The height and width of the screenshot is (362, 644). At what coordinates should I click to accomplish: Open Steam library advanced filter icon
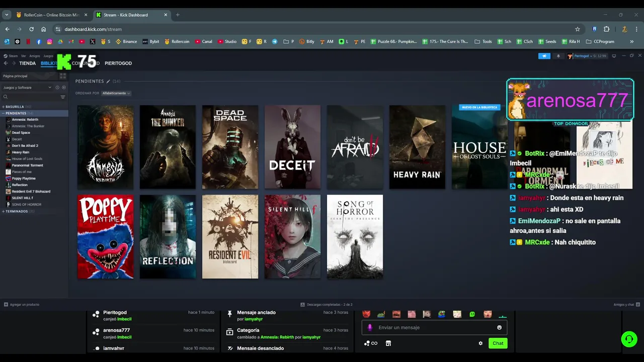click(x=63, y=97)
